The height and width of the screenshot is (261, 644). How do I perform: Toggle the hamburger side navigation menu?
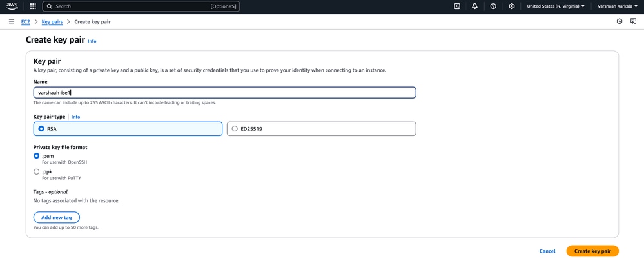coord(12,21)
